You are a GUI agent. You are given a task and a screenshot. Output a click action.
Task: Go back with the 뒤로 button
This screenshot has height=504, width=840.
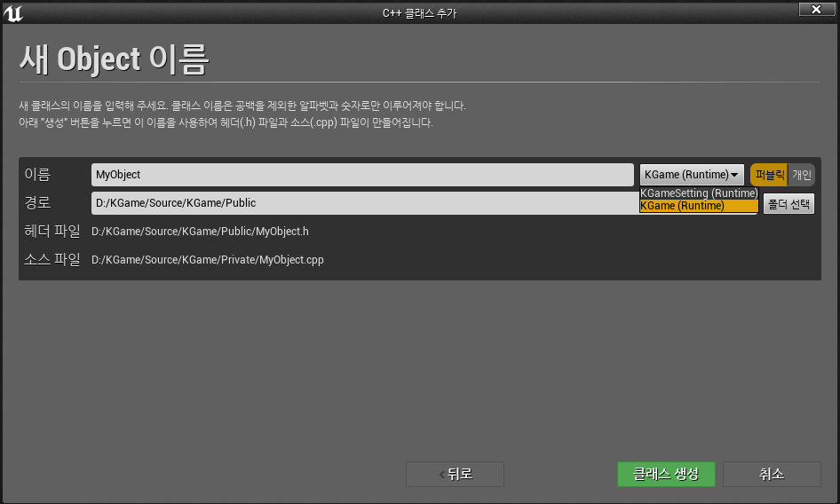pos(455,474)
